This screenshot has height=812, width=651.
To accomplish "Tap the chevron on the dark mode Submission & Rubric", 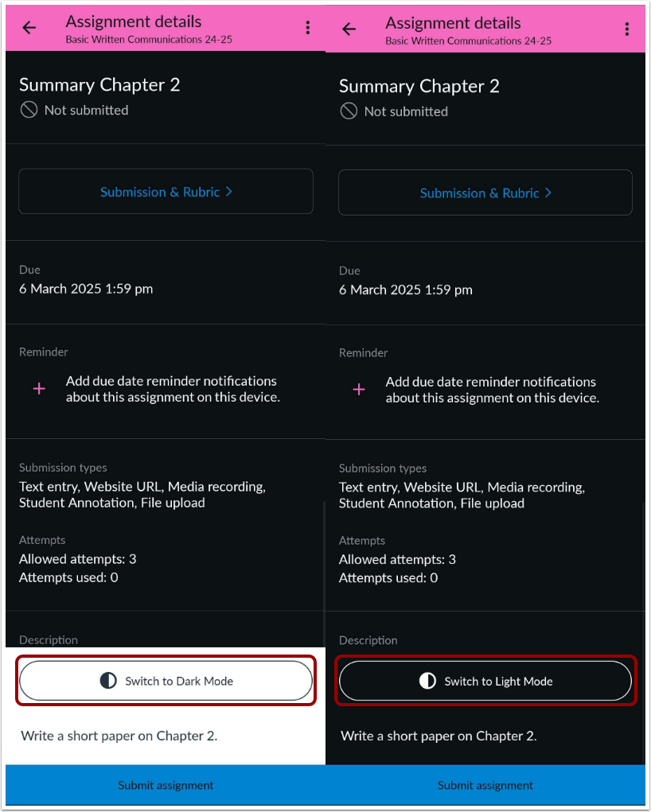I will pos(548,192).
